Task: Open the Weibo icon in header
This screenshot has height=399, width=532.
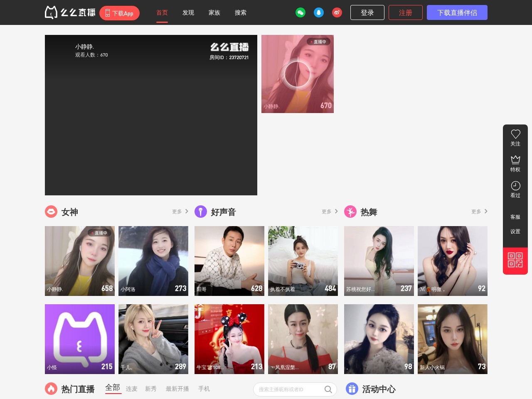Action: pos(337,12)
